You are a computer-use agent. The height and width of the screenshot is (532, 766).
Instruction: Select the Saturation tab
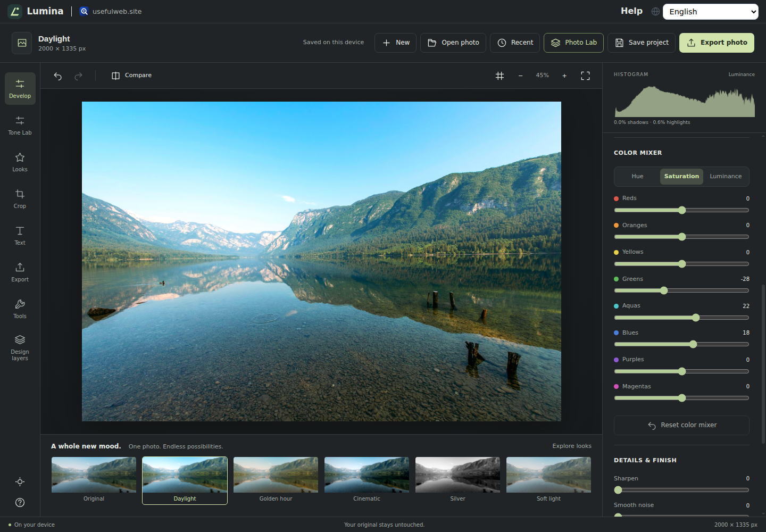[681, 177]
